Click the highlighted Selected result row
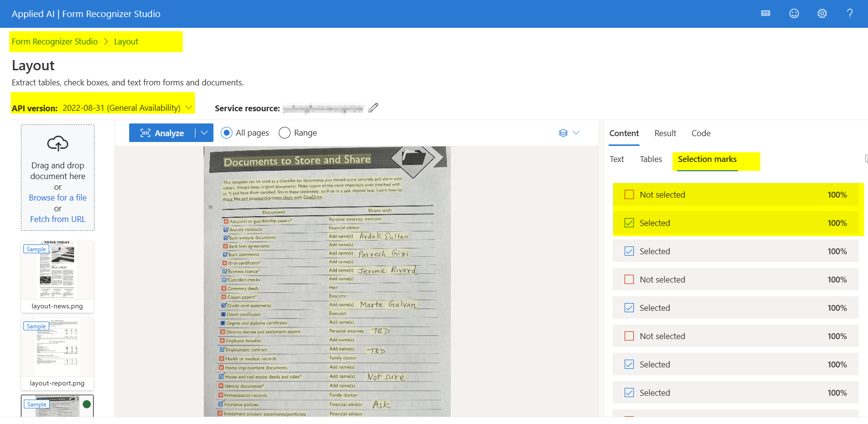The image size is (868, 424). pos(735,223)
